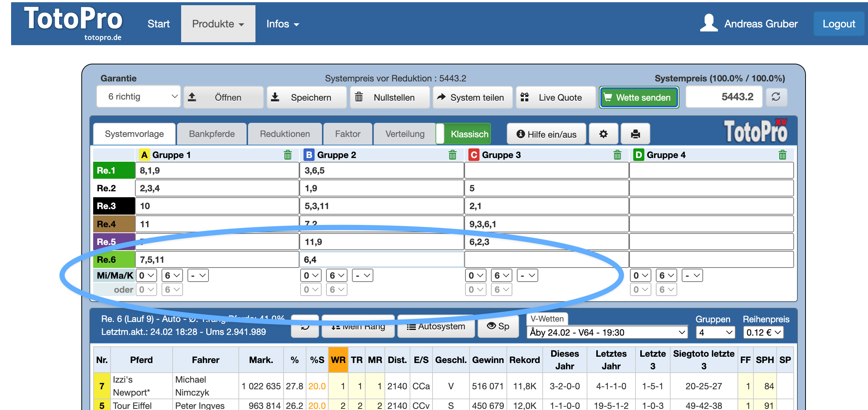
Task: Click the Logout button
Action: coord(839,24)
